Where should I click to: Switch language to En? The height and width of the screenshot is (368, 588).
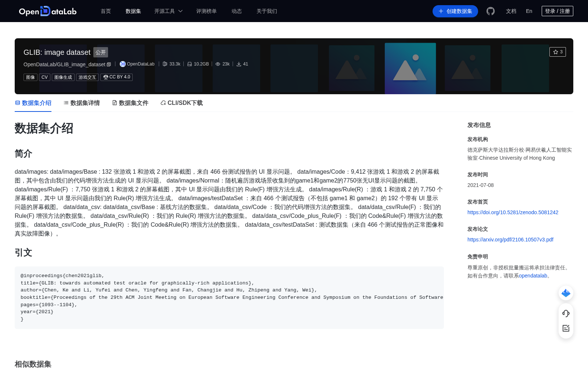point(529,11)
